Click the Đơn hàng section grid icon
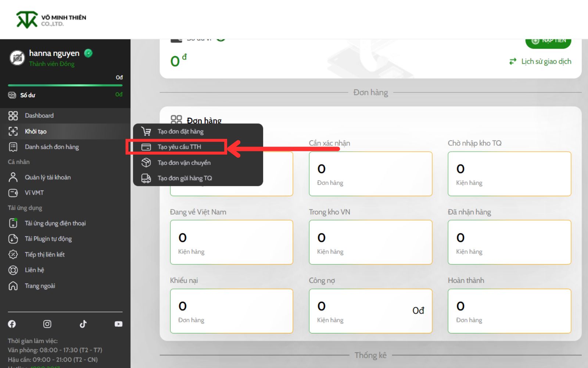 pos(176,119)
